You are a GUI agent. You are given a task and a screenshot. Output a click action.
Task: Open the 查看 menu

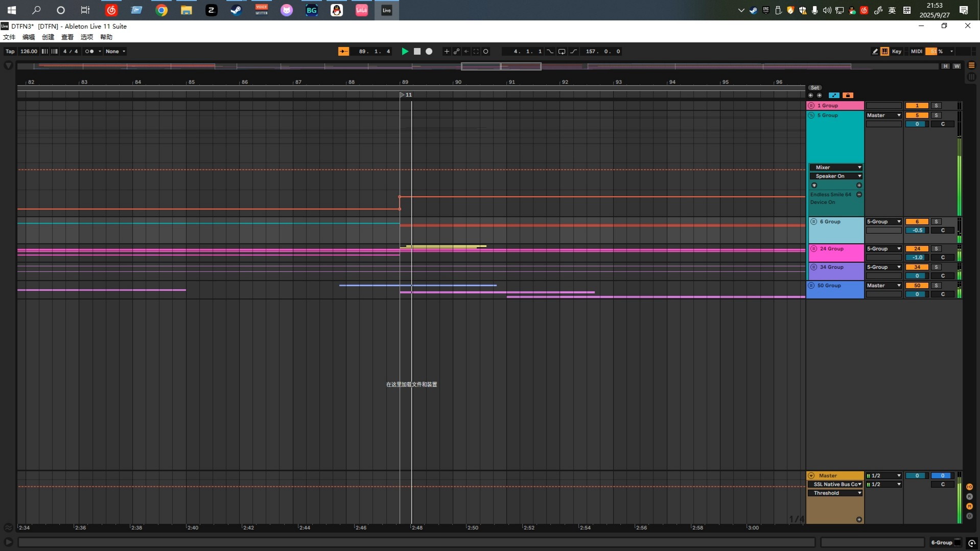tap(67, 37)
